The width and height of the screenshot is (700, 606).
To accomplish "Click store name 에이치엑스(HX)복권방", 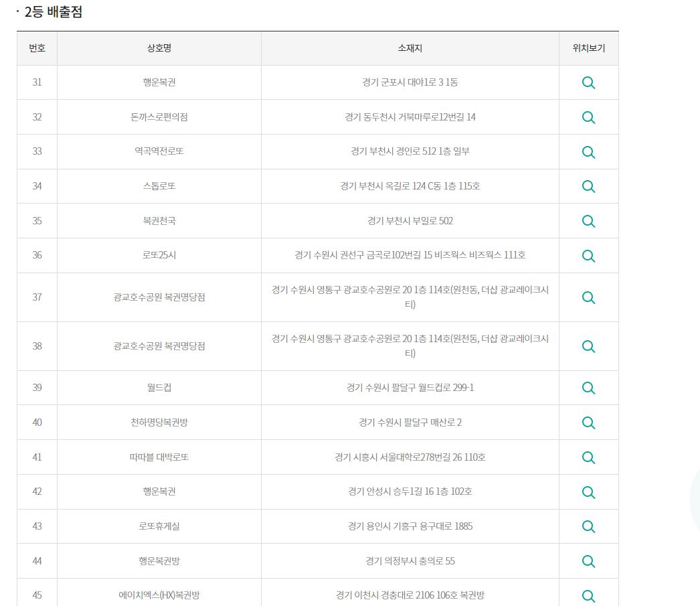I will 159,595.
